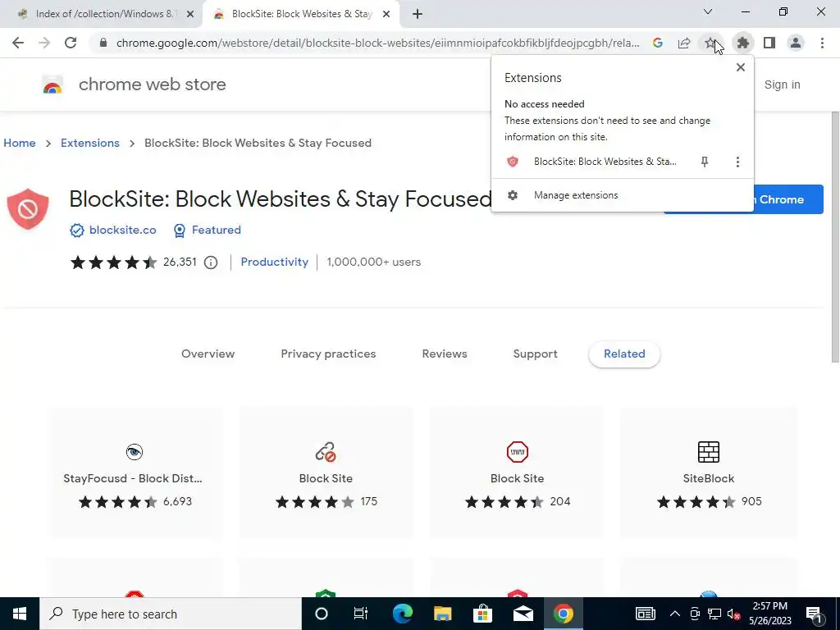
Task: Open a new browser tab
Action: pos(418,15)
